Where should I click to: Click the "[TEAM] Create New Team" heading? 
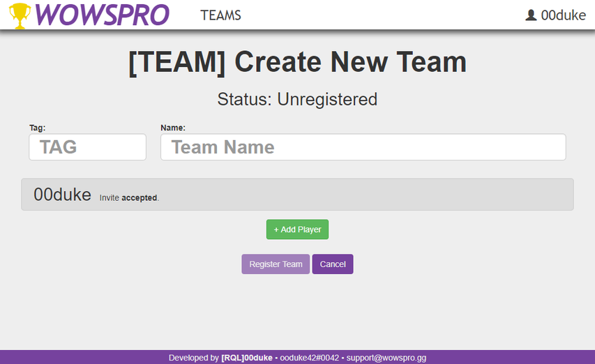click(297, 63)
